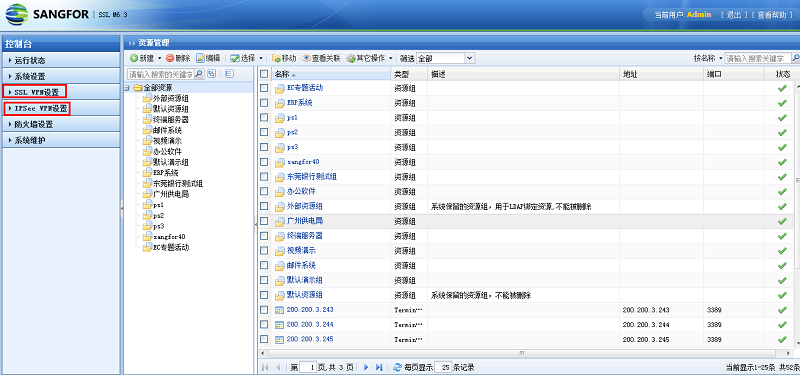Click the expand-all icon next to tree search
Screen dimensions: 800x375
click(212, 74)
